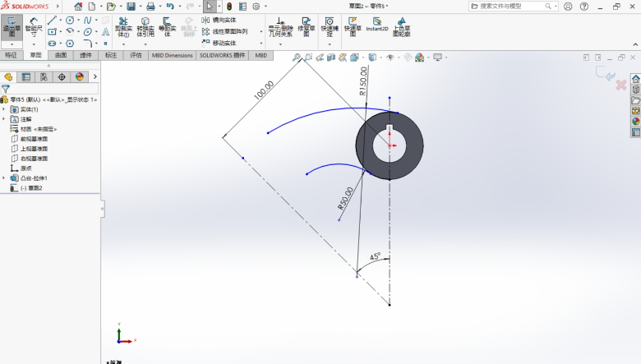Image resolution: width=641 pixels, height=364 pixels.
Task: Open dropdown under Quick Snaps
Action: 330,44
